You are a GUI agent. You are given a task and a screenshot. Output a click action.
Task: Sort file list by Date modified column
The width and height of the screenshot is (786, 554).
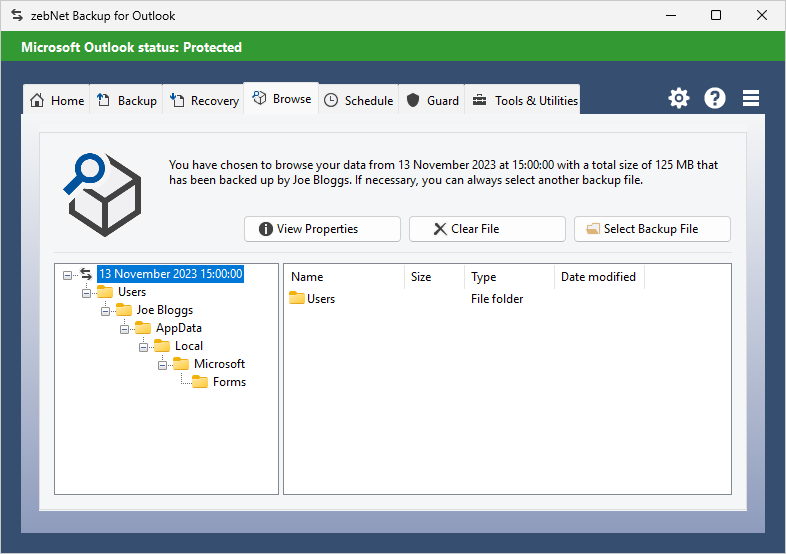tap(598, 277)
